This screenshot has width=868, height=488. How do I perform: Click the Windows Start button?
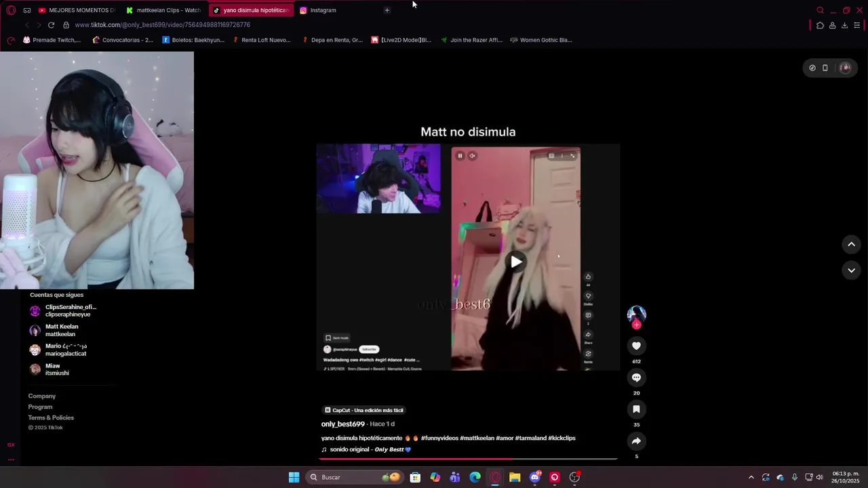[x=294, y=477]
